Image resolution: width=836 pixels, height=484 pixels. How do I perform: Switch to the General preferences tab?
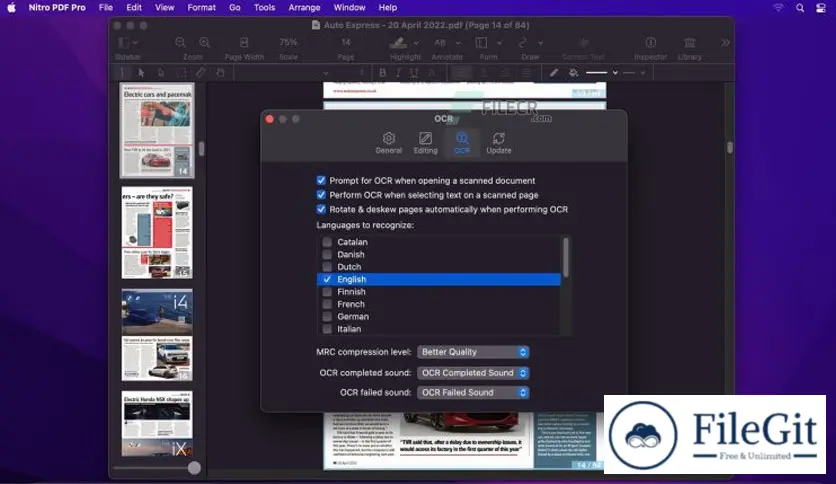389,143
